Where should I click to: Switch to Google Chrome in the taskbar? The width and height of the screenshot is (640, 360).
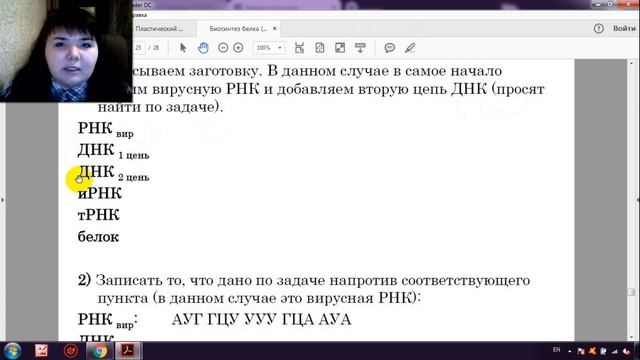tap(99, 351)
